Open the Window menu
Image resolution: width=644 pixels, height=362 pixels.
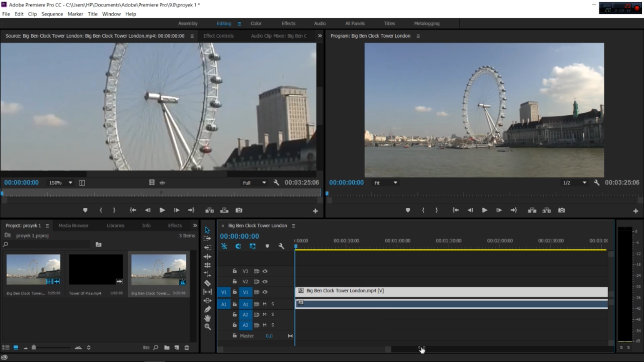pos(111,14)
